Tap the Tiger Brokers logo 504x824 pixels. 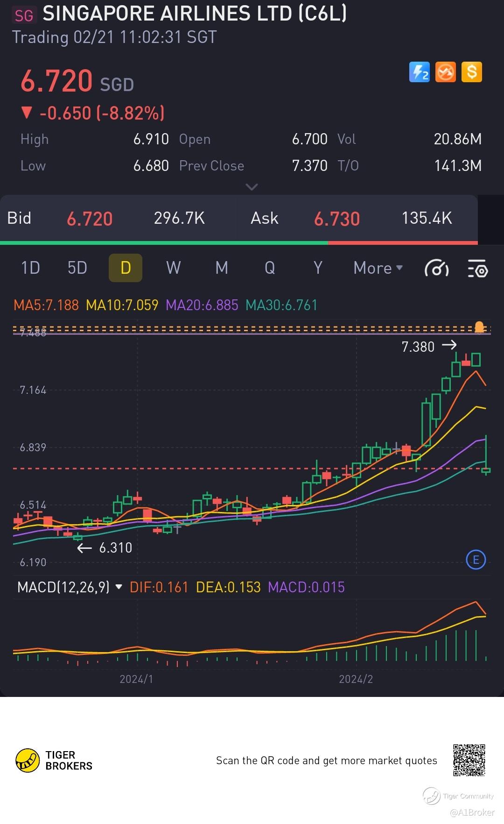click(54, 760)
